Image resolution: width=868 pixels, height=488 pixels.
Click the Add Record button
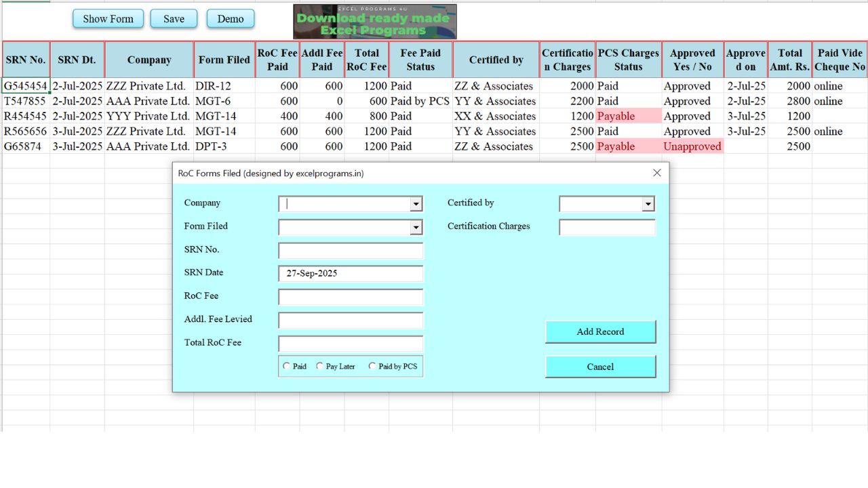[x=600, y=331]
